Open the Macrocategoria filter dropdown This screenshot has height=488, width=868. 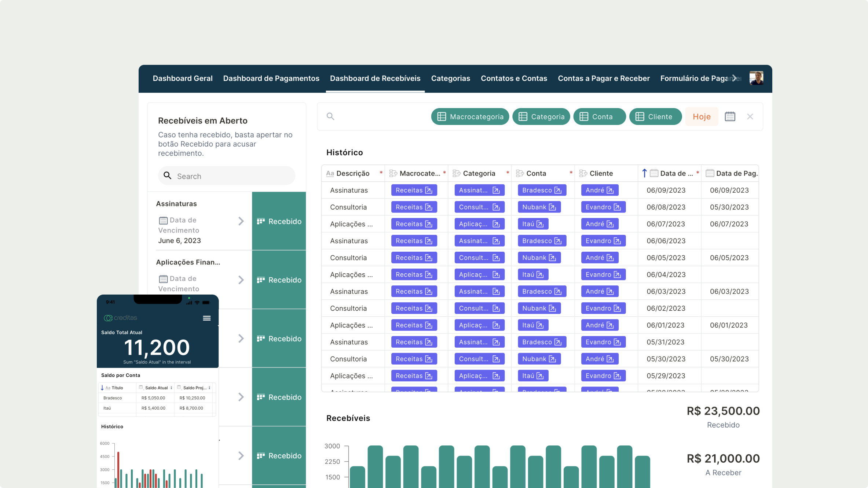(470, 117)
